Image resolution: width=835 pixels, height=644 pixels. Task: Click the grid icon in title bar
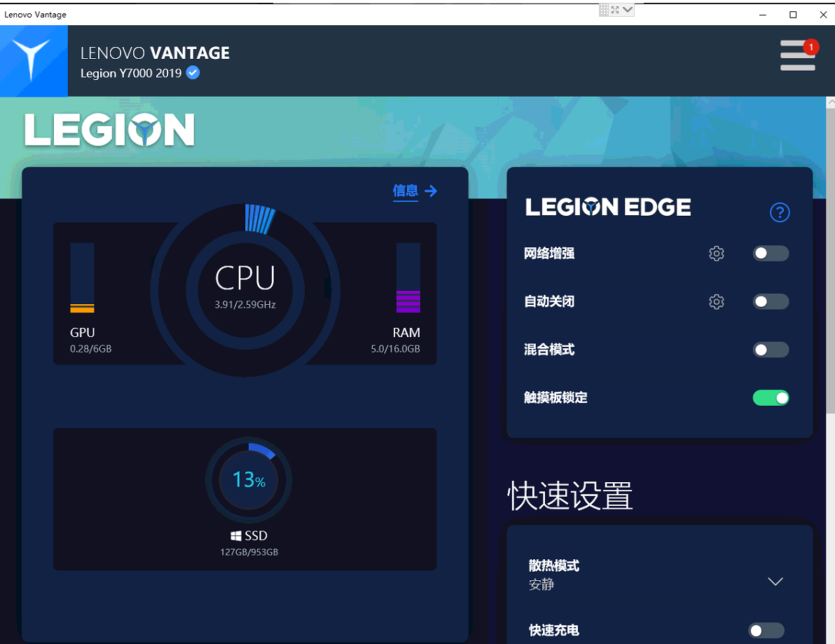point(604,10)
